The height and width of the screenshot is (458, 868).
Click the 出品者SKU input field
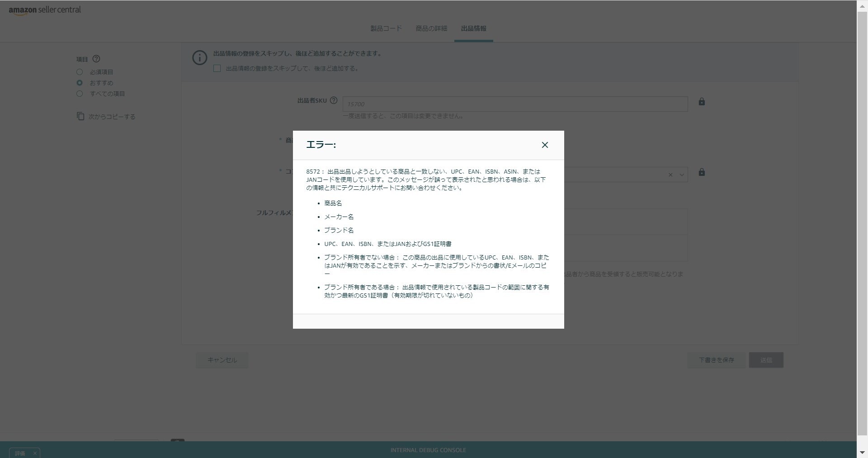coord(515,104)
